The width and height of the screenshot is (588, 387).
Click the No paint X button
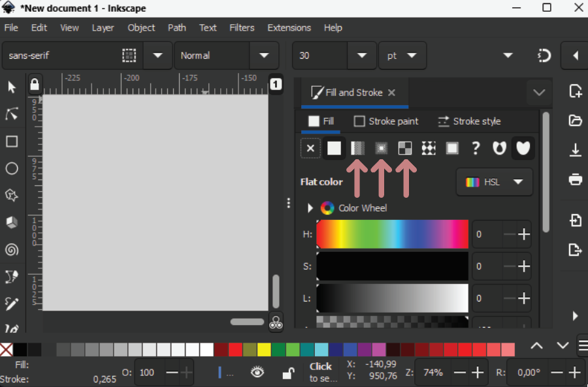click(310, 148)
